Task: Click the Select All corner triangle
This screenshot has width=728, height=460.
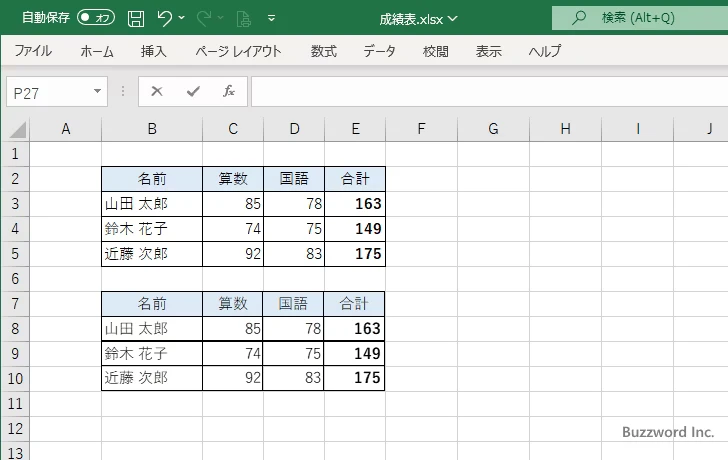Action: coord(17,129)
